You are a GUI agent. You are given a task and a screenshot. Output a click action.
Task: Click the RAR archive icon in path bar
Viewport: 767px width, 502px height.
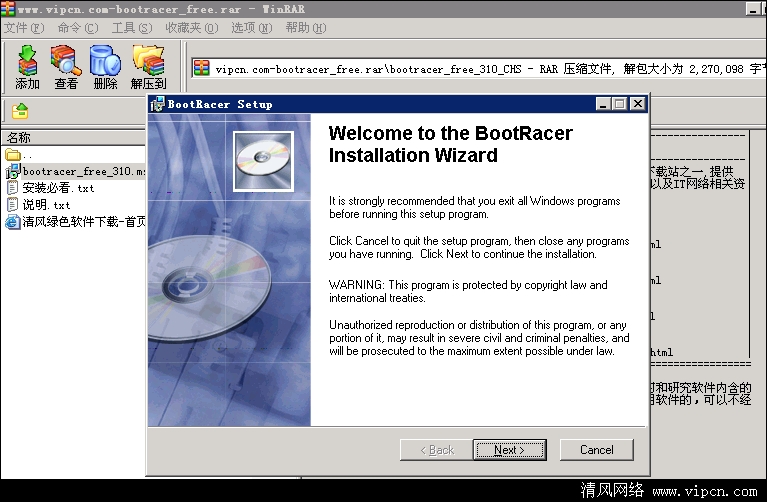[x=202, y=68]
